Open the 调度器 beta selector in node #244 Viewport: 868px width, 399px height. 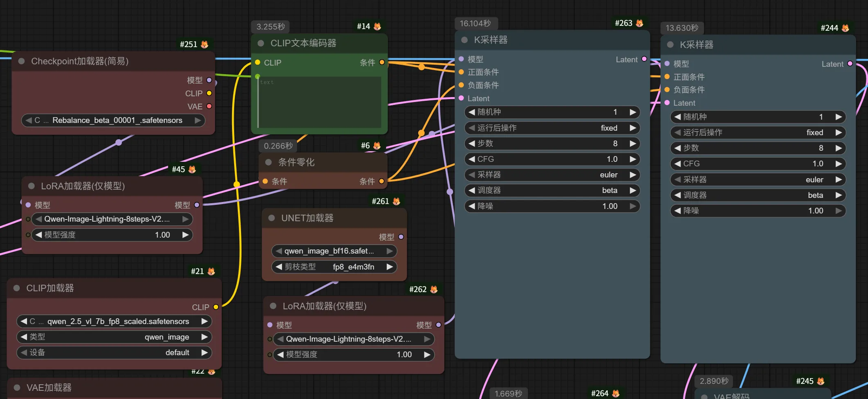(x=758, y=195)
